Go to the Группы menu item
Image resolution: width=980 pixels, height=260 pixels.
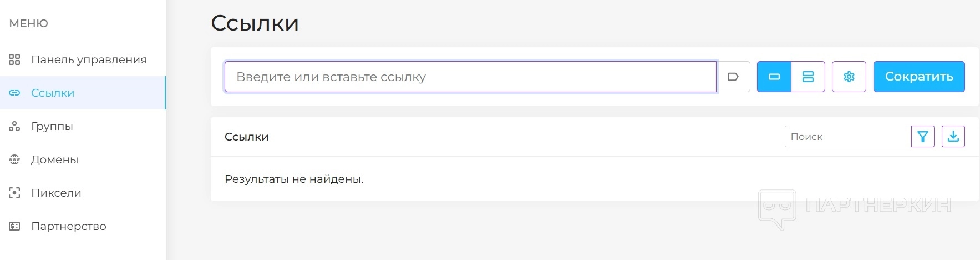52,126
